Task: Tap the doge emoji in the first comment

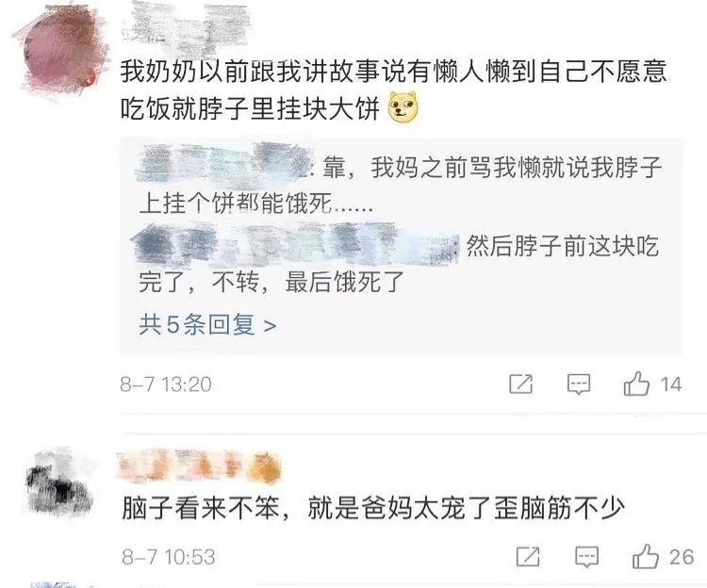Action: click(403, 107)
